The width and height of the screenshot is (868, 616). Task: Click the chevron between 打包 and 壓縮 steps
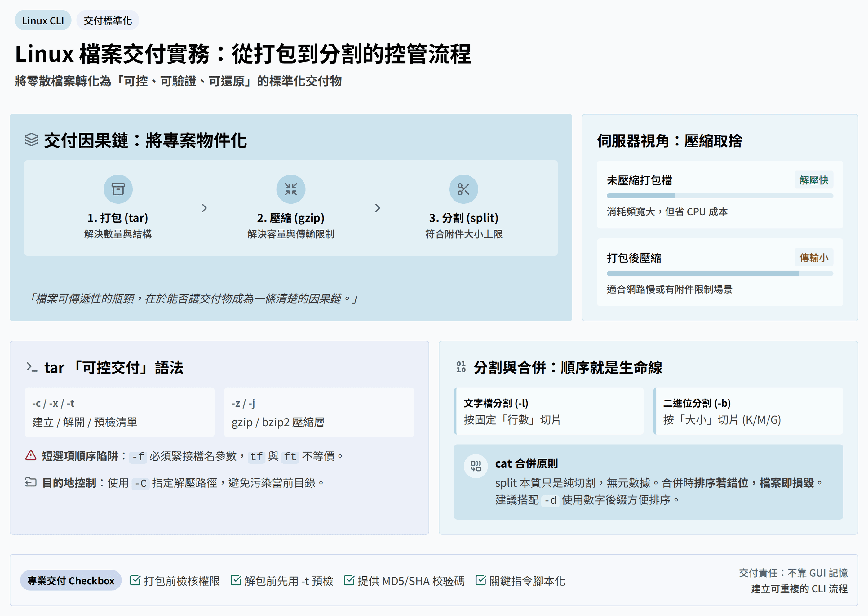pyautogui.click(x=204, y=208)
